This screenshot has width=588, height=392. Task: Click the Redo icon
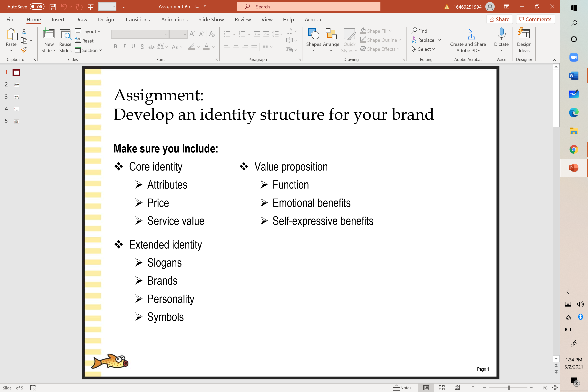coord(79,7)
